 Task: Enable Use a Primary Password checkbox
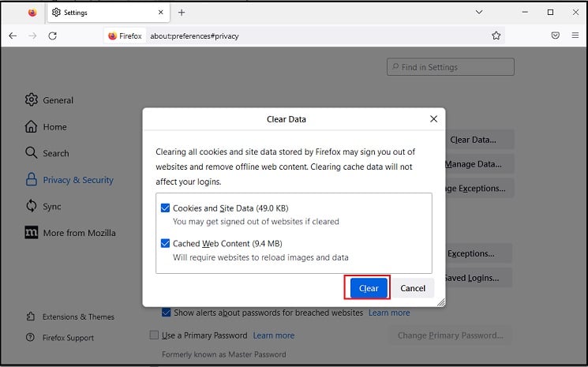154,335
